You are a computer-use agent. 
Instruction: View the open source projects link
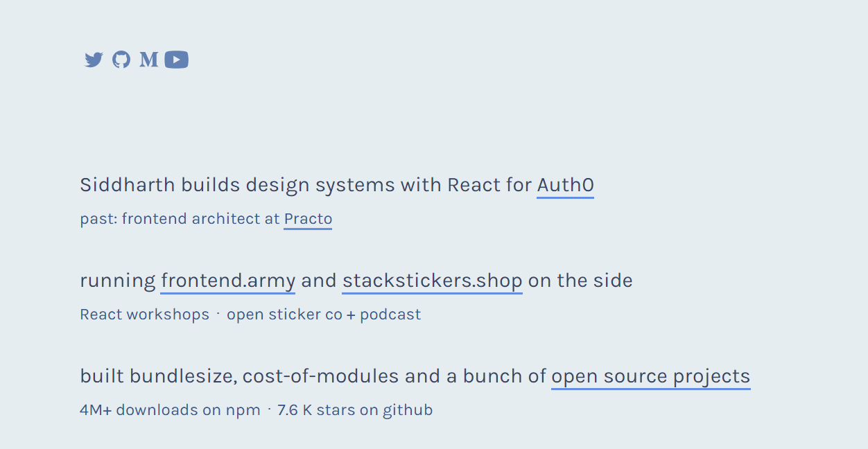pyautogui.click(x=650, y=376)
